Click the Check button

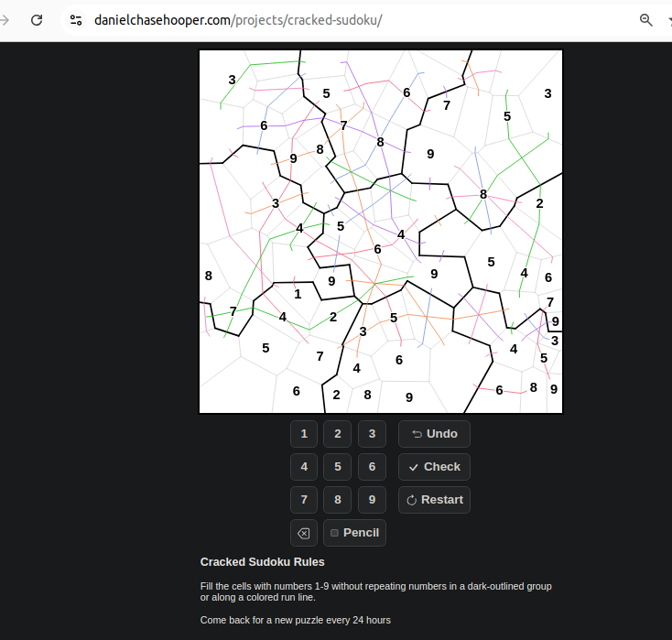point(434,467)
